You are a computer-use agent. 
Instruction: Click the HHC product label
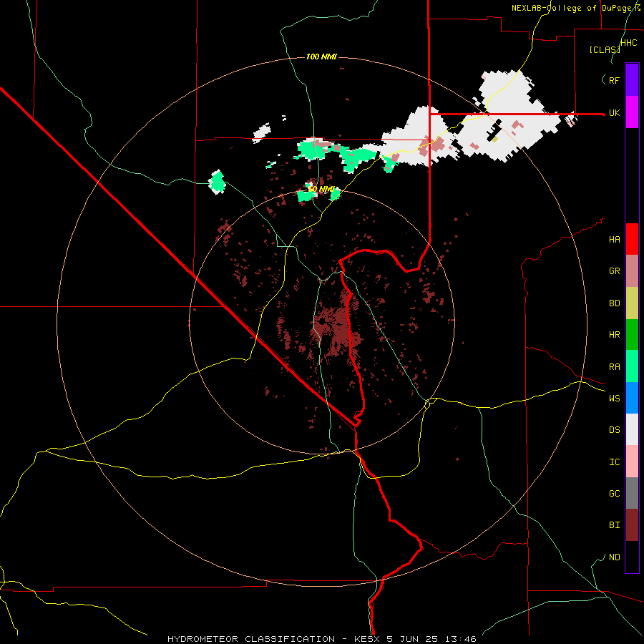(x=629, y=43)
